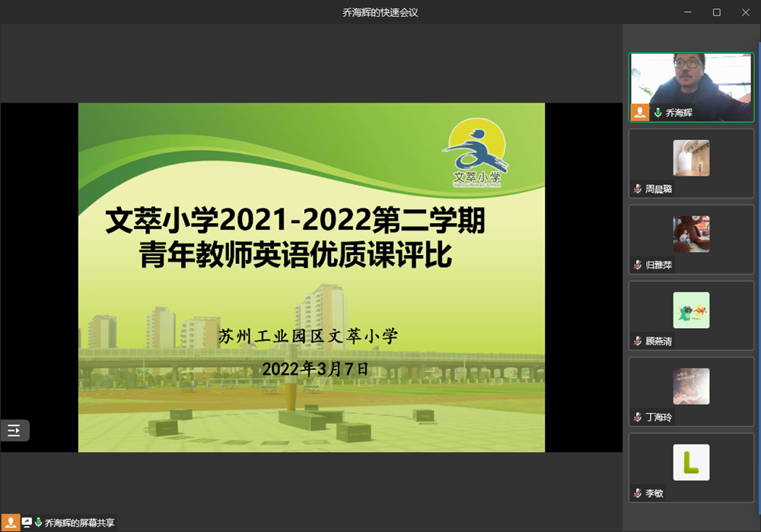Click the muted microphone icon for 归雅萍

pyautogui.click(x=638, y=265)
